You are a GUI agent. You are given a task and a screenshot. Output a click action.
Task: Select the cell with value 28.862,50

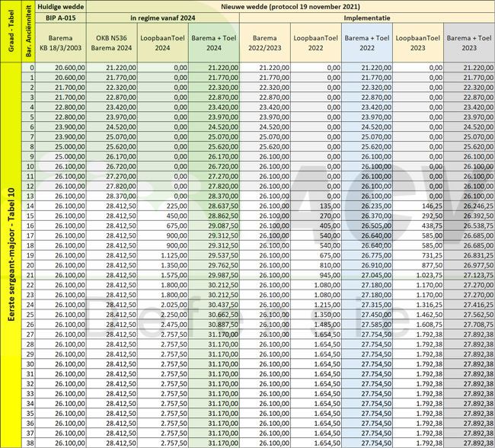coord(214,216)
